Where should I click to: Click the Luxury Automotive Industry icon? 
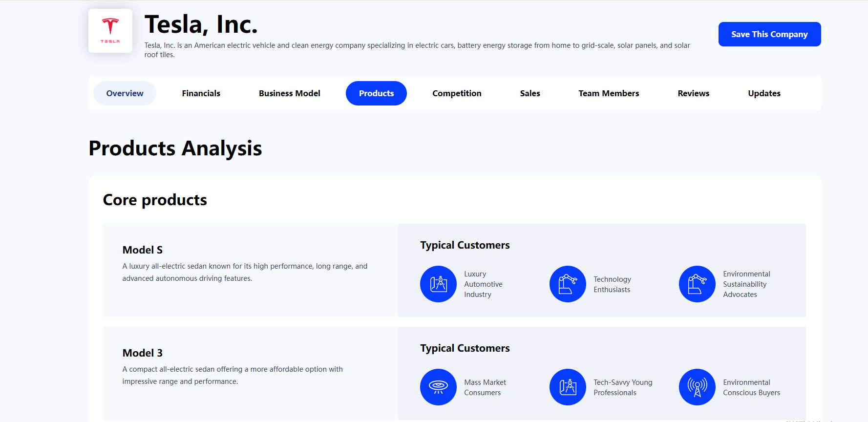pyautogui.click(x=438, y=284)
